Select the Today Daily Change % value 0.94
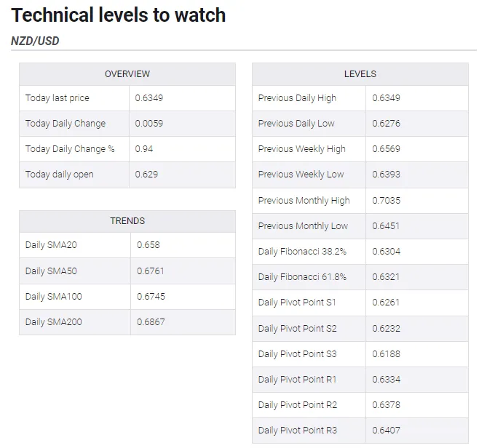The height and width of the screenshot is (448, 487). [x=144, y=149]
